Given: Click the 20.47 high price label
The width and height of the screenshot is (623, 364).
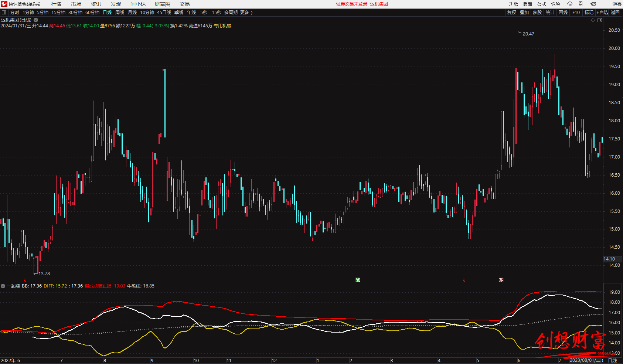Looking at the screenshot, I should click(x=528, y=34).
